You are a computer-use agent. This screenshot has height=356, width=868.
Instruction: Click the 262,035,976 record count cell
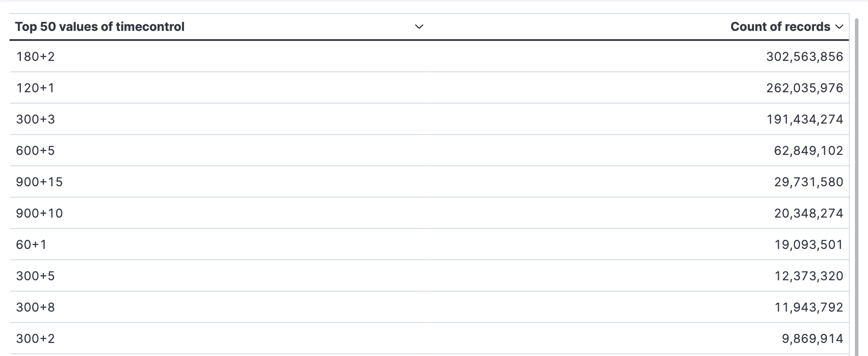[639, 88]
